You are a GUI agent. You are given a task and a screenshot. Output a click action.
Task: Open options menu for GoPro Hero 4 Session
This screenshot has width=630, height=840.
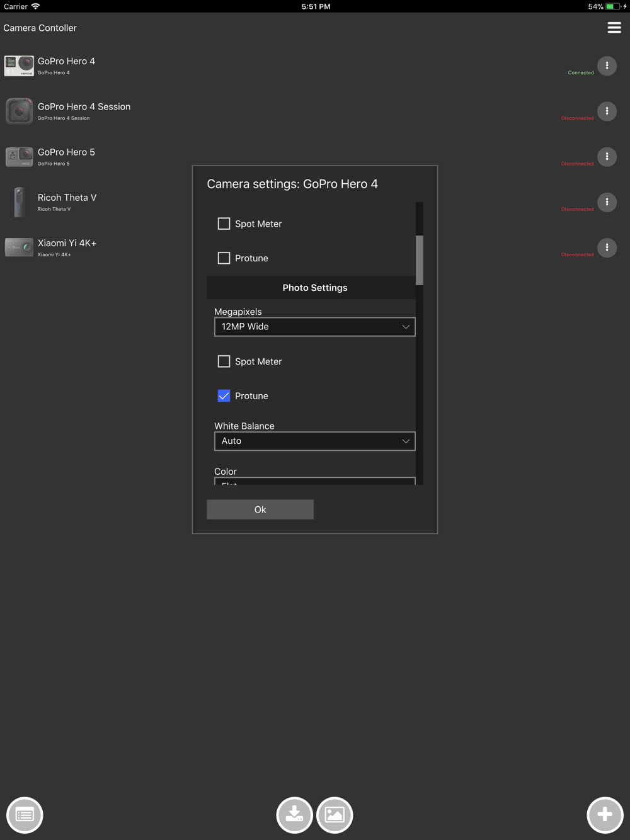pyautogui.click(x=607, y=111)
